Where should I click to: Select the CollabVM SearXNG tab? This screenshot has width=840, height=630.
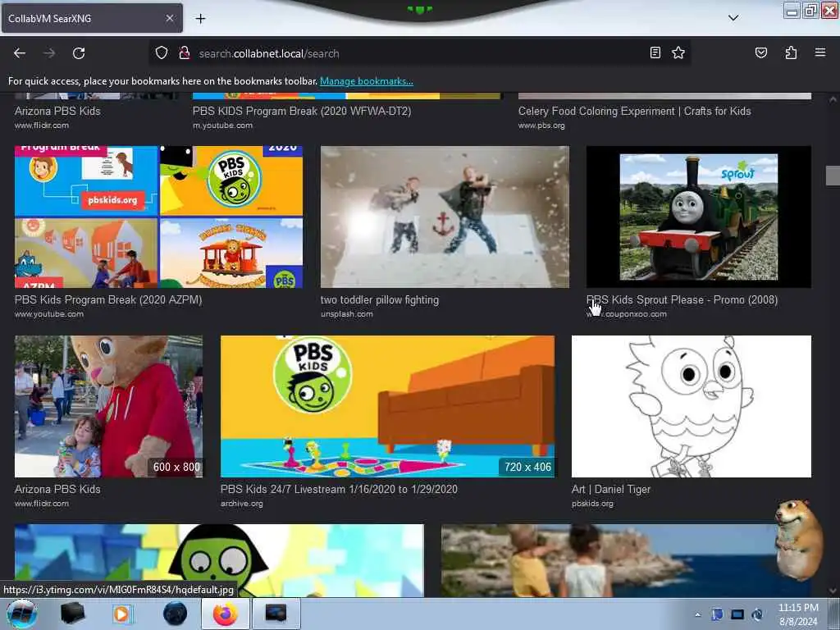coord(92,18)
